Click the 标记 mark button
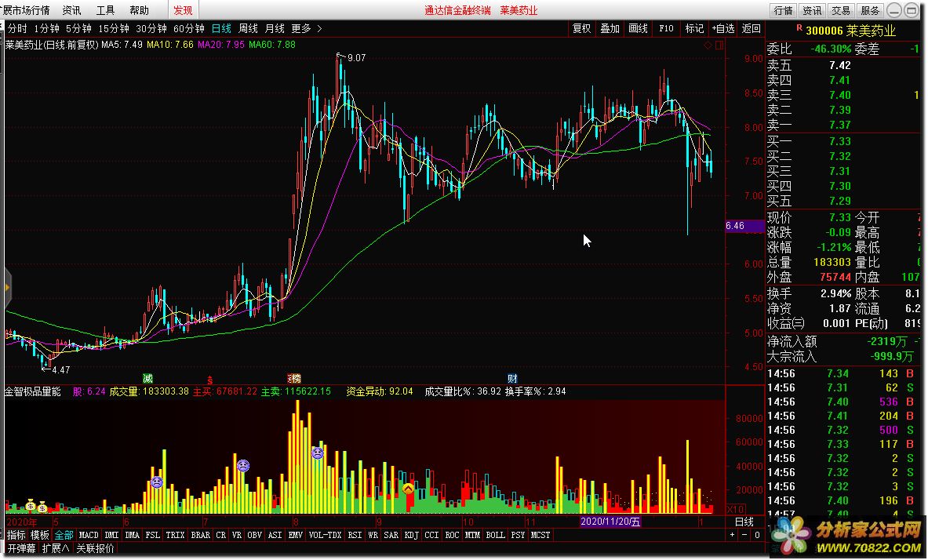 (x=694, y=28)
